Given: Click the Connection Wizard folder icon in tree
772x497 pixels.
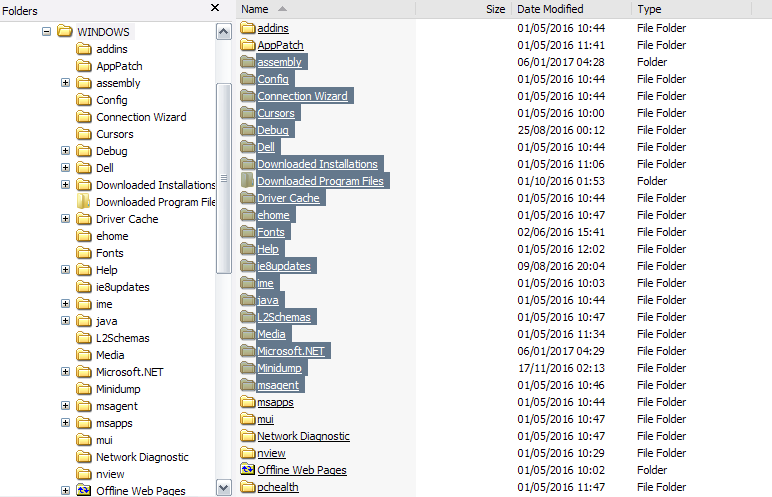Looking at the screenshot, I should pyautogui.click(x=84, y=117).
